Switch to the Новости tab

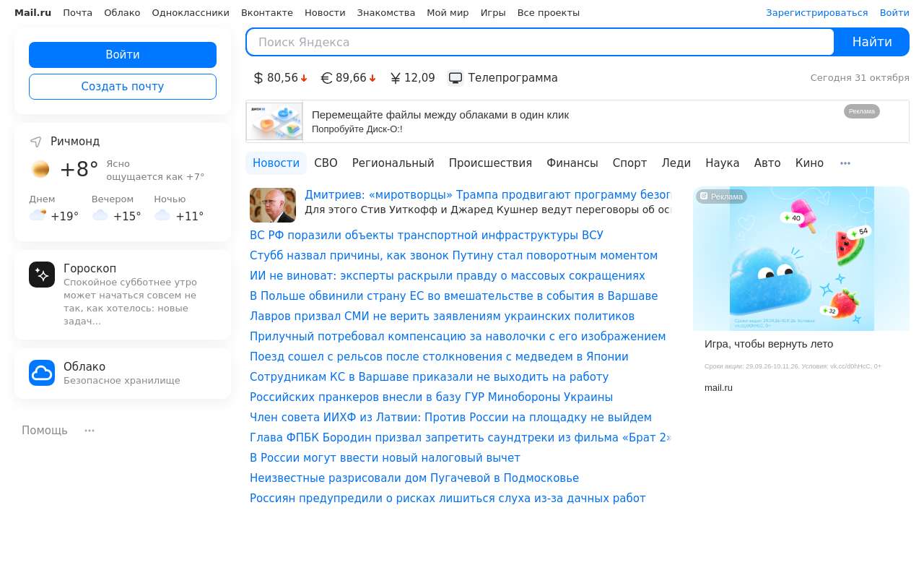coord(276,163)
